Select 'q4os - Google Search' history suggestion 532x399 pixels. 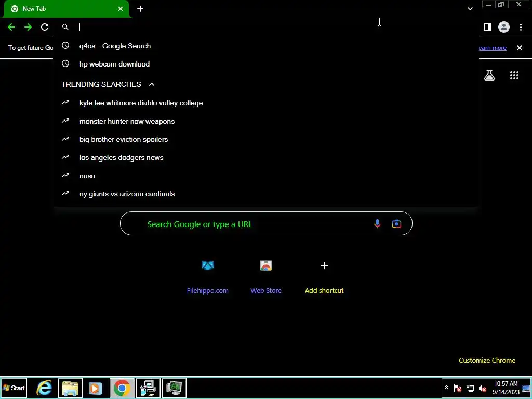(265, 46)
